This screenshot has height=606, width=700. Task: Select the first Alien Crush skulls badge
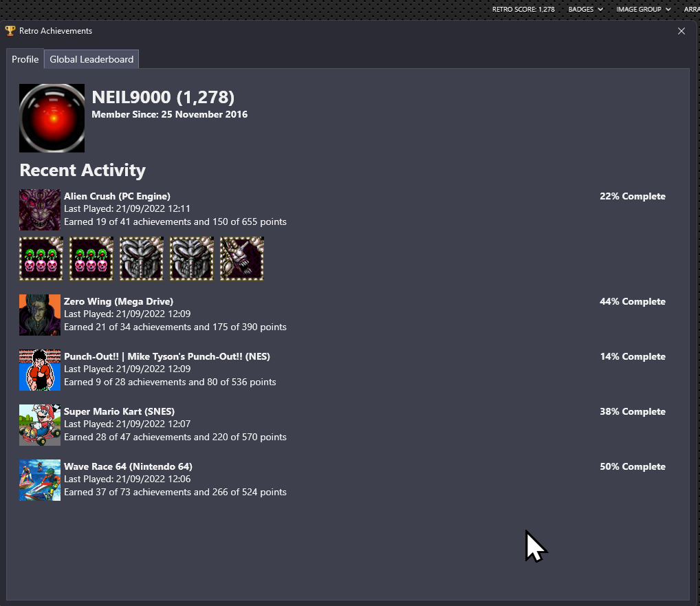pyautogui.click(x=41, y=259)
